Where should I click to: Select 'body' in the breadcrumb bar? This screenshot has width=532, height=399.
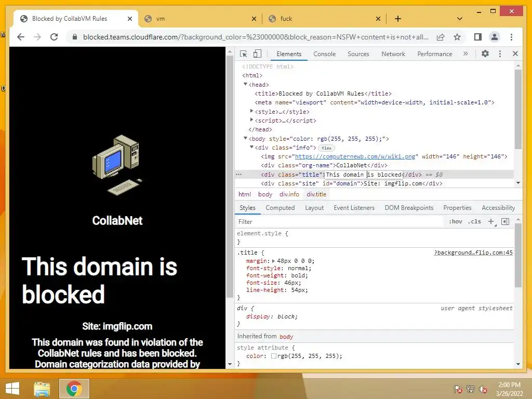click(x=265, y=194)
